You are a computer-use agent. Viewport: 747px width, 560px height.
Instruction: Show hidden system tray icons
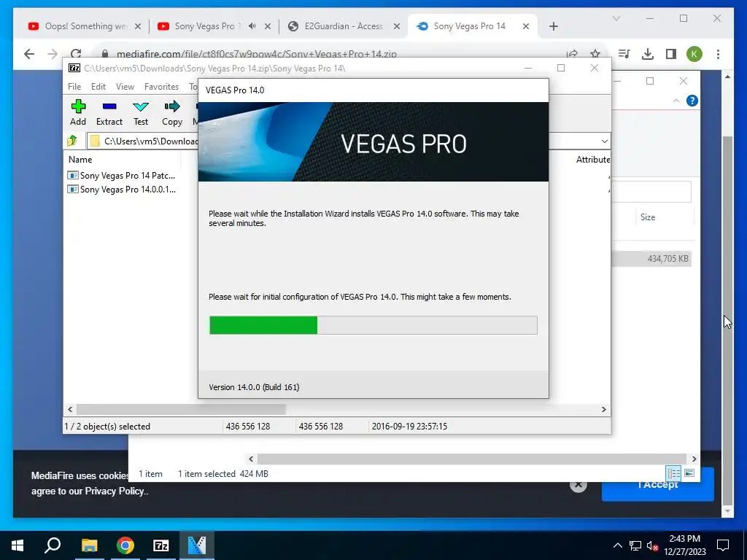click(x=617, y=545)
